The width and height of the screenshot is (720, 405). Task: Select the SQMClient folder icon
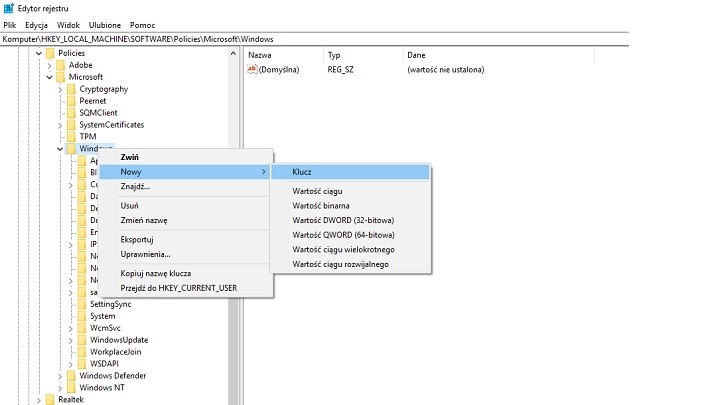(x=71, y=113)
